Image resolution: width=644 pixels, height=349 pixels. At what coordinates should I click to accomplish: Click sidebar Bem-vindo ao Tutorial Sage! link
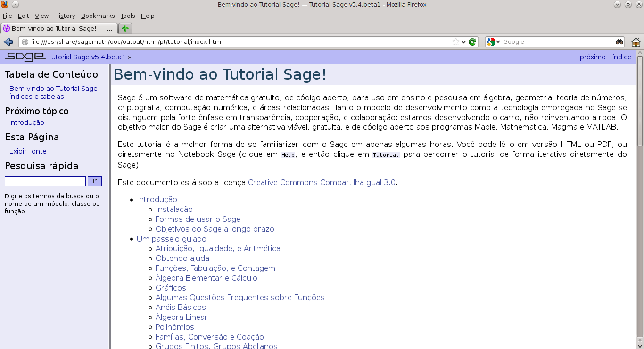coord(55,89)
